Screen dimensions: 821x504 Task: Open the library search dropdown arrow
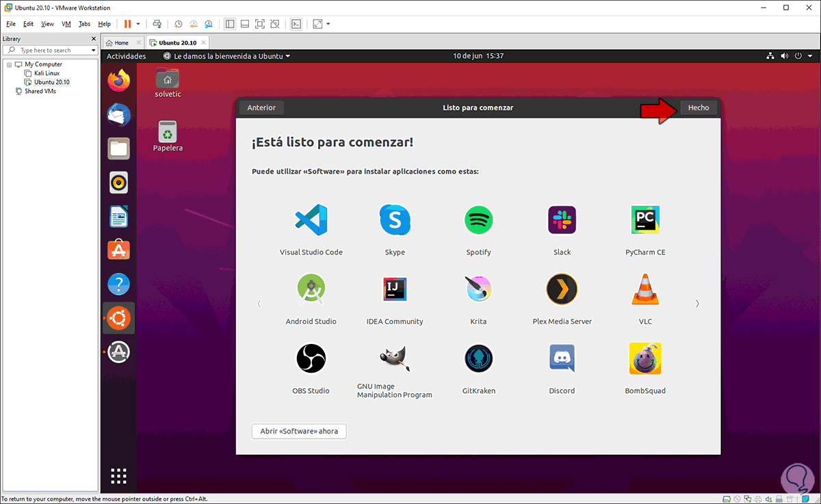coord(94,50)
